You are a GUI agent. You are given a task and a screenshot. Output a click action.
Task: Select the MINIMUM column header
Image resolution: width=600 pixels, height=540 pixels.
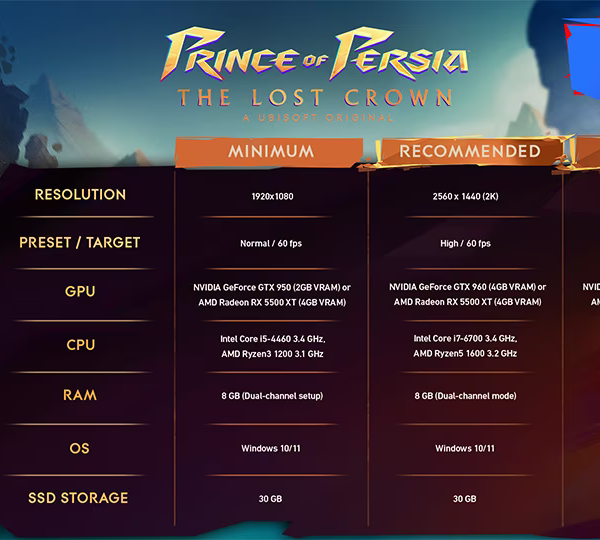[270, 152]
